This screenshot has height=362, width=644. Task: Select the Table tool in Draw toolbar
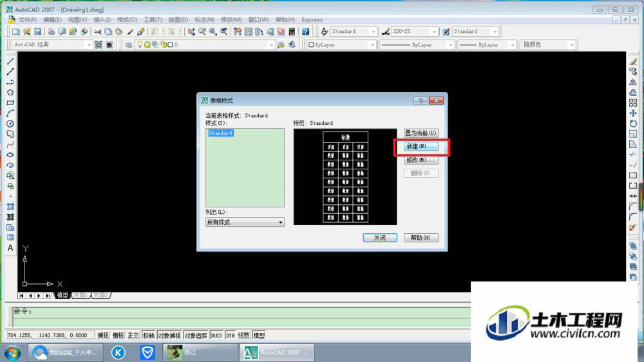point(10,238)
